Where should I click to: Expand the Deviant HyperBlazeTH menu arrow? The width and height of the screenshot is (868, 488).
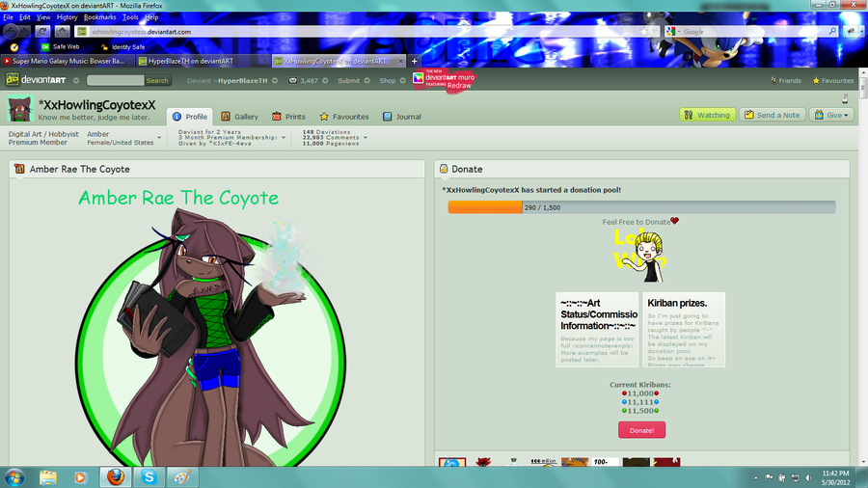[275, 81]
